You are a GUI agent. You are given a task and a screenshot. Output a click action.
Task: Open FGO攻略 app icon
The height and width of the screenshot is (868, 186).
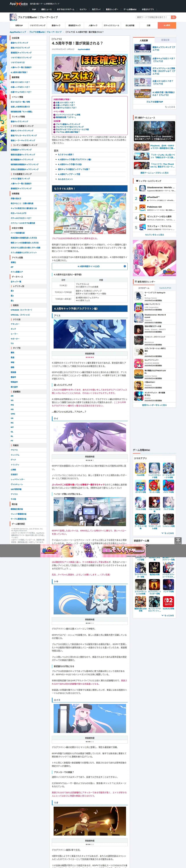point(140,468)
